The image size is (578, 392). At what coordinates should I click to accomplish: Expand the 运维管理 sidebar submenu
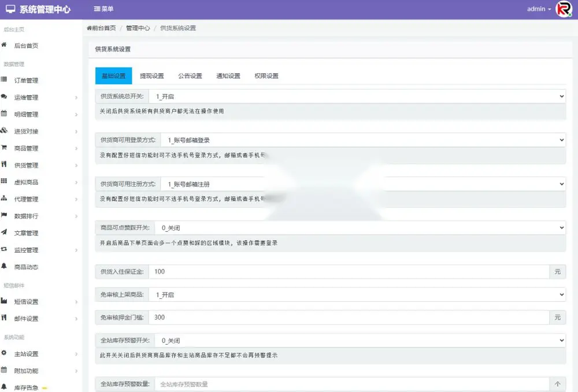click(x=76, y=98)
